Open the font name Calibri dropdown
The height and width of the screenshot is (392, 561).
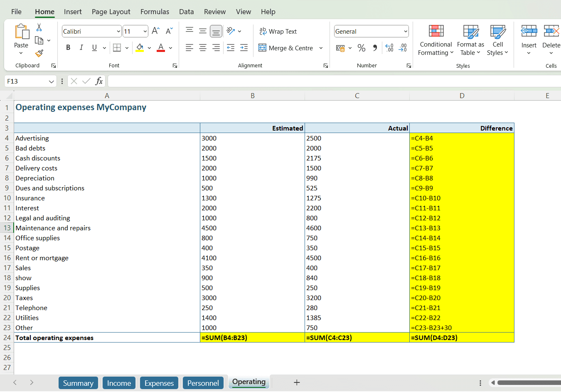[x=118, y=32]
